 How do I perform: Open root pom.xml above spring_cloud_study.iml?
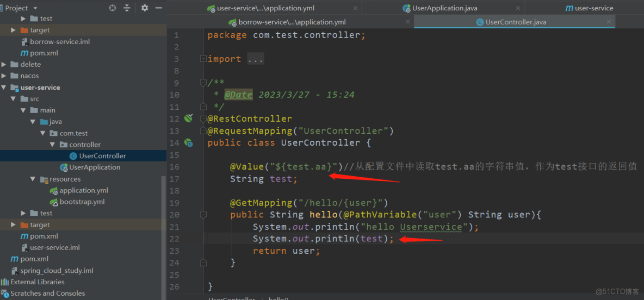point(34,259)
